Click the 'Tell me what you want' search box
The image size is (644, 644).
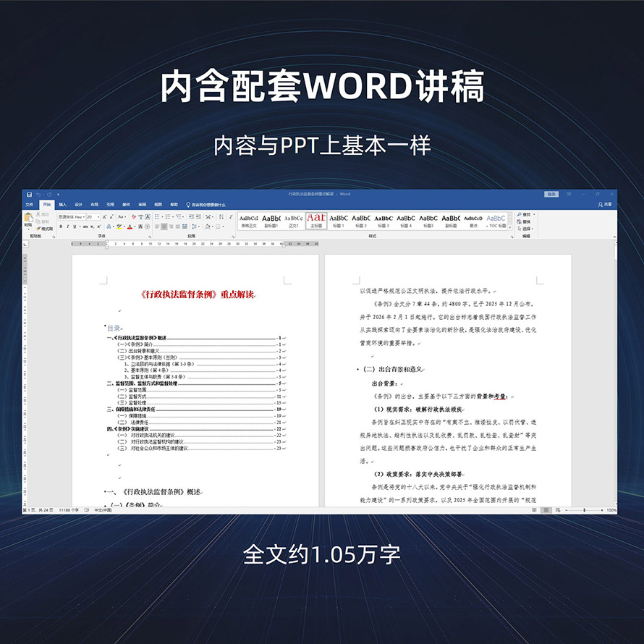click(206, 205)
